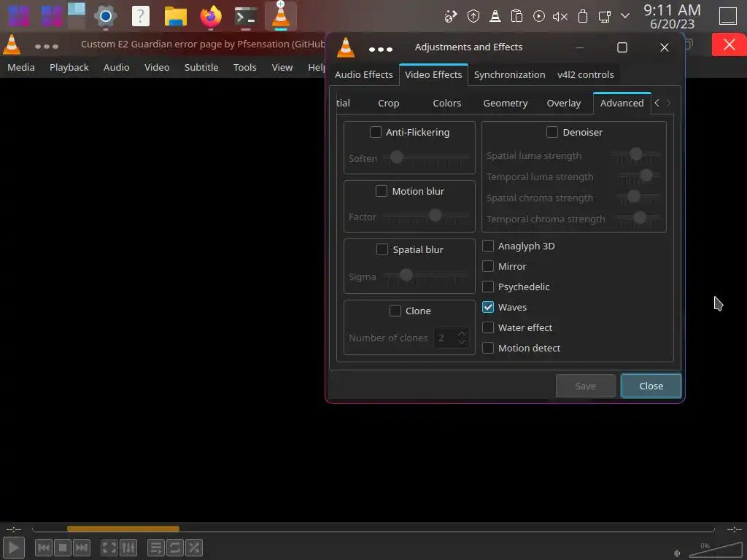Click the Play button in VLC
The image size is (747, 560).
click(14, 548)
